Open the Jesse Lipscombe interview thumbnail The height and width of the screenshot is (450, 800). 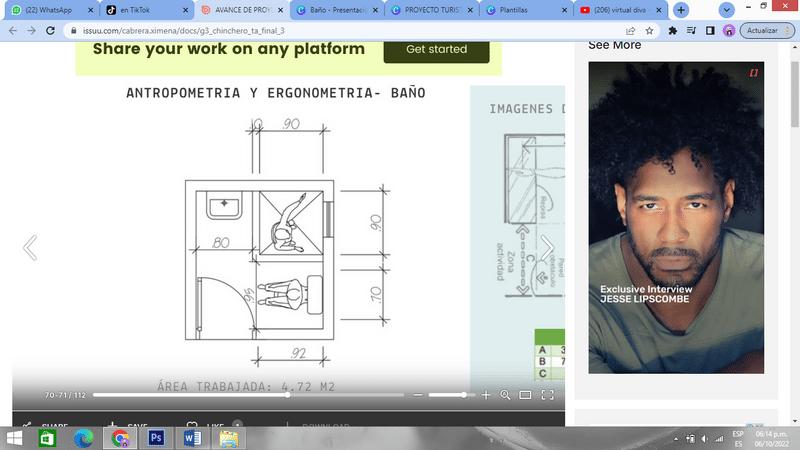pos(676,218)
